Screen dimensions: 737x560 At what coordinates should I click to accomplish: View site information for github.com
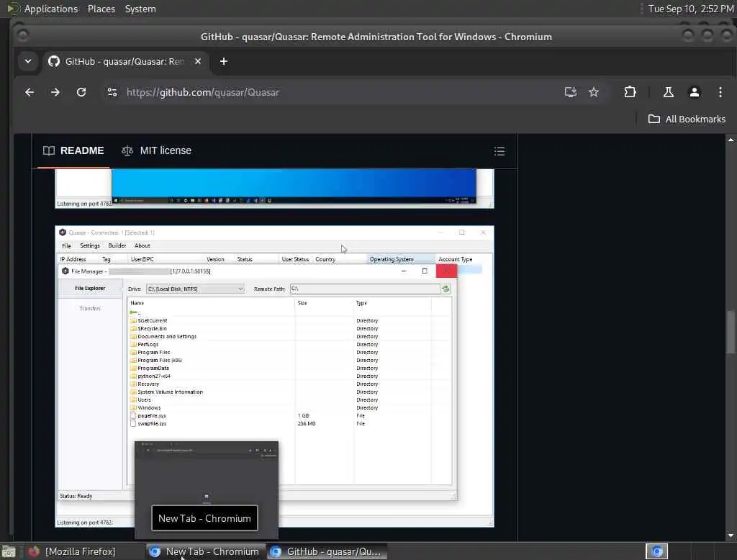pos(112,93)
